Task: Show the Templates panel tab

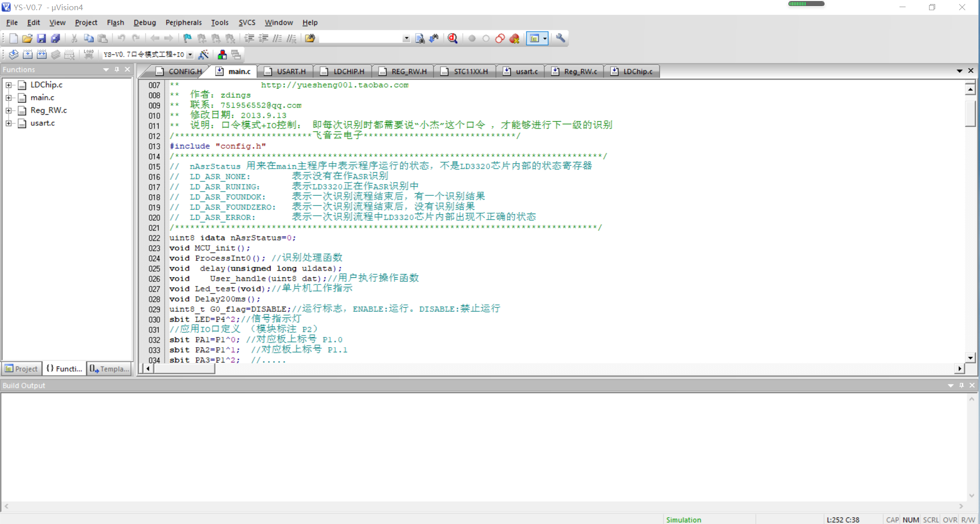Action: click(x=109, y=369)
